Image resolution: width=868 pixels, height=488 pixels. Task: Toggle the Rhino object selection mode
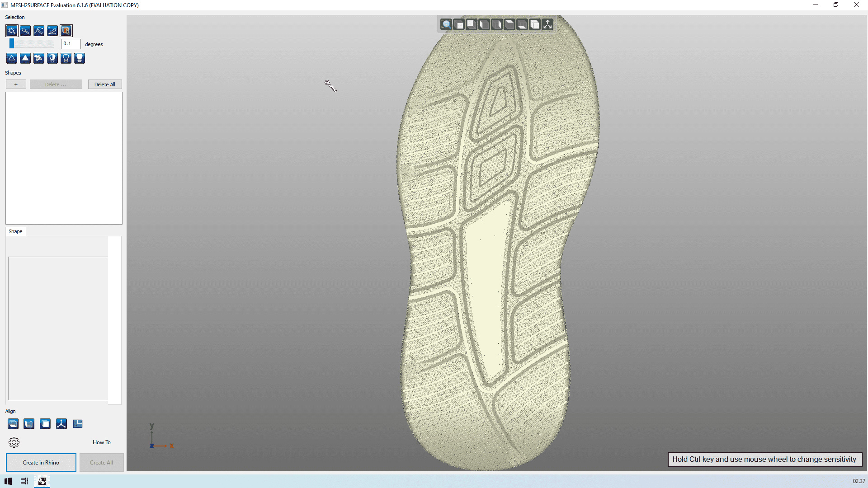(x=66, y=31)
